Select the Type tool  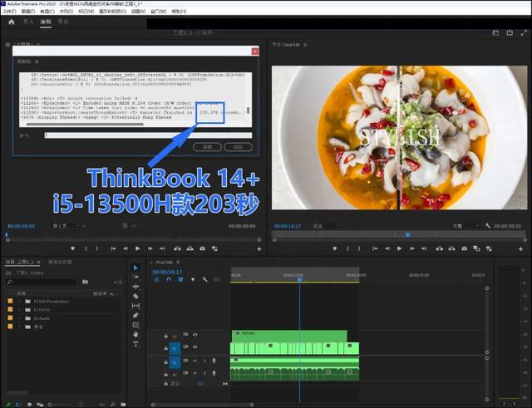(135, 344)
